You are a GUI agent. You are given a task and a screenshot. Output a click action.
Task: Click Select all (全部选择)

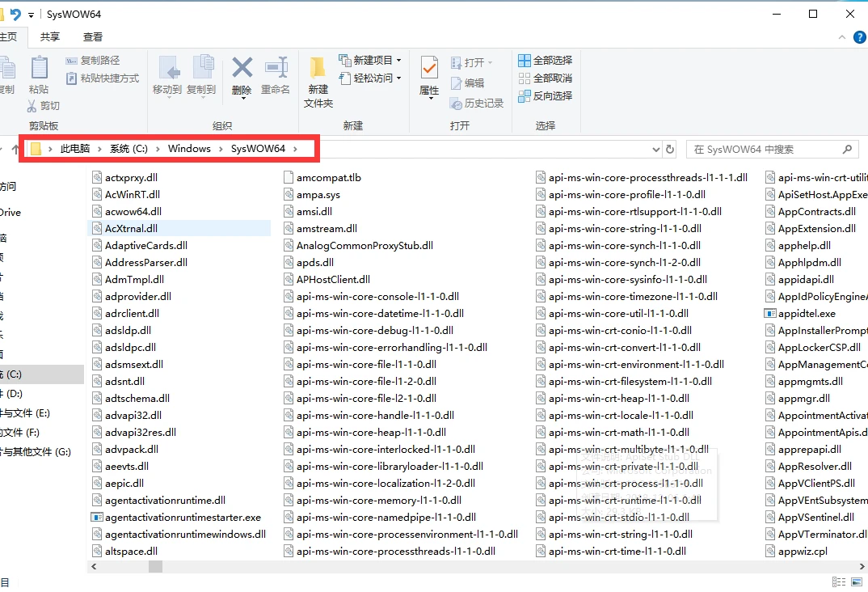pos(546,60)
